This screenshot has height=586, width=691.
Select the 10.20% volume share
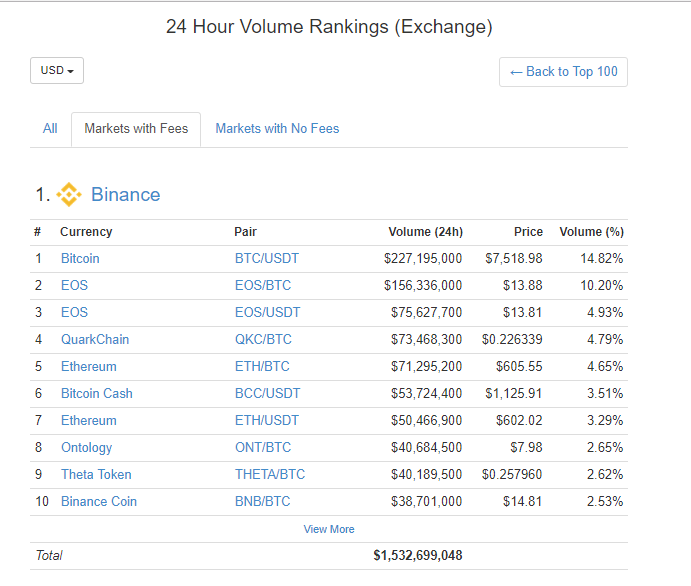(602, 286)
